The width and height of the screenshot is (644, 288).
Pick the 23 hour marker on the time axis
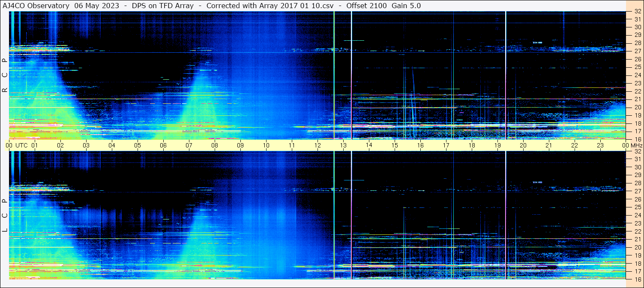600,145
